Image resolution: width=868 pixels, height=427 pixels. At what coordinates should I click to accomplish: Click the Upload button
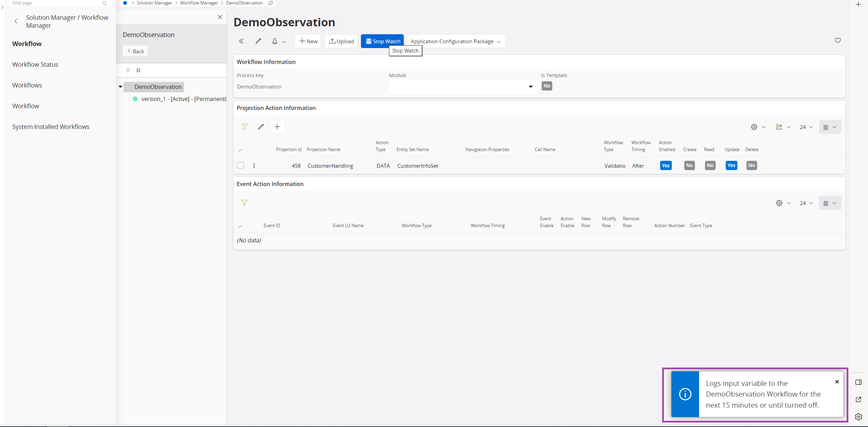(x=341, y=41)
